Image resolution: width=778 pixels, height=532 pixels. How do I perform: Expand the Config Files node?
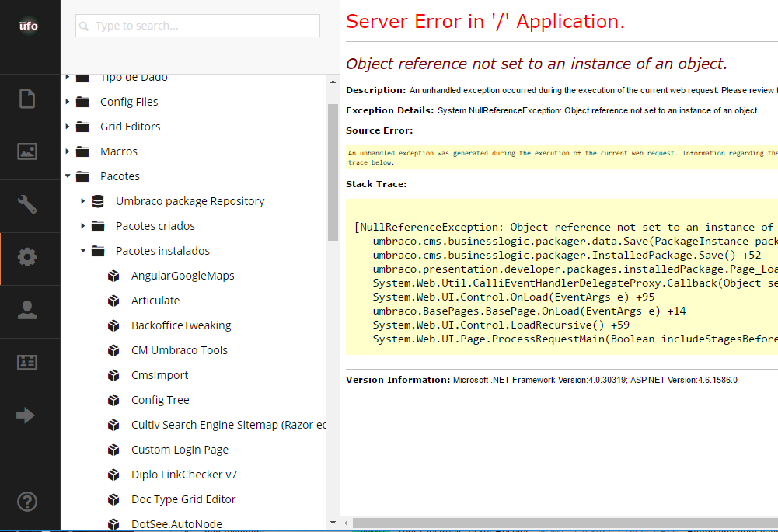[68, 102]
